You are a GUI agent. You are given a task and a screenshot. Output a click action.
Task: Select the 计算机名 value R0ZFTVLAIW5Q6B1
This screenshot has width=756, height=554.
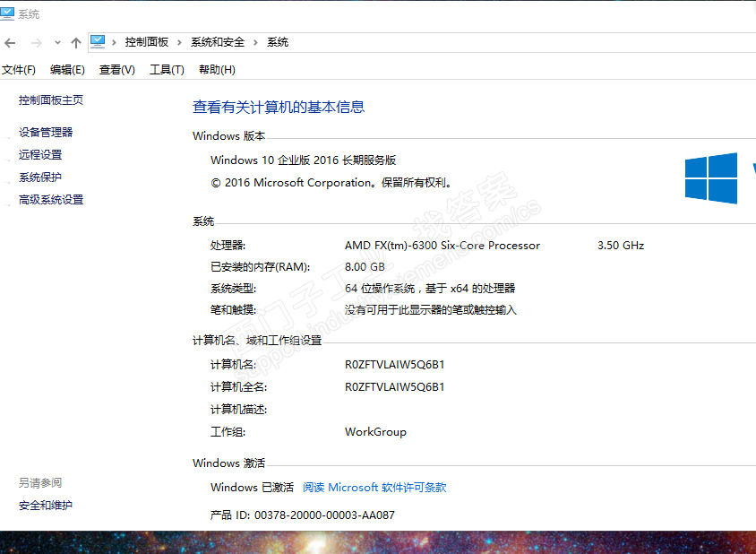coord(394,364)
